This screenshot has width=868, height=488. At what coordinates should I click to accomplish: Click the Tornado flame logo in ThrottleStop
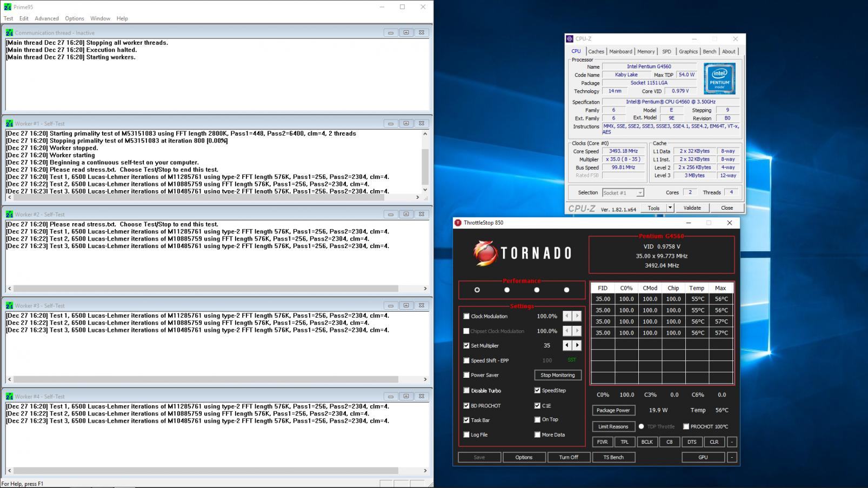point(485,253)
